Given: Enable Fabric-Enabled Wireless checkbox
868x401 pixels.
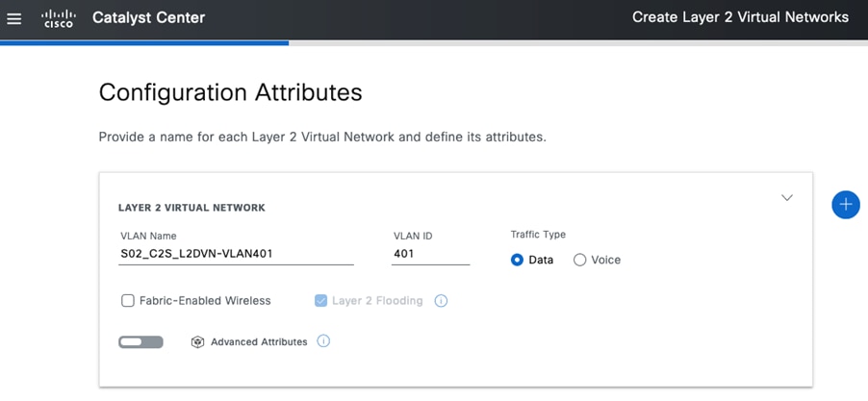Looking at the screenshot, I should coord(128,301).
